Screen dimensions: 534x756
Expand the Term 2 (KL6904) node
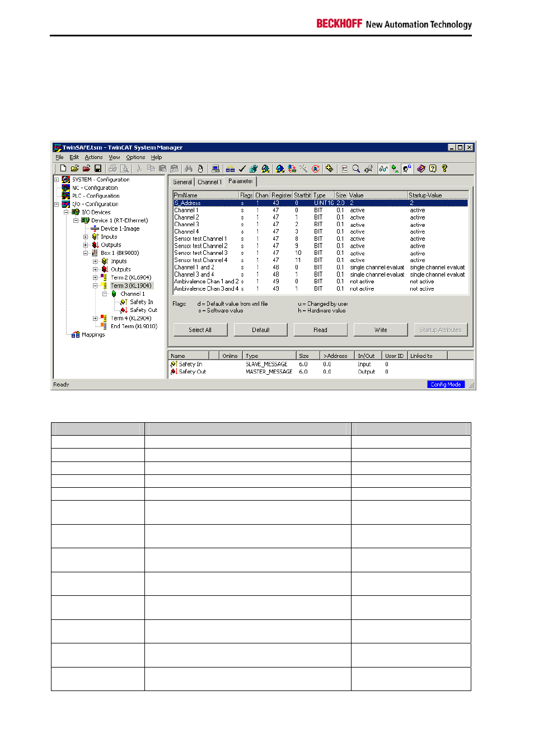tap(95, 277)
